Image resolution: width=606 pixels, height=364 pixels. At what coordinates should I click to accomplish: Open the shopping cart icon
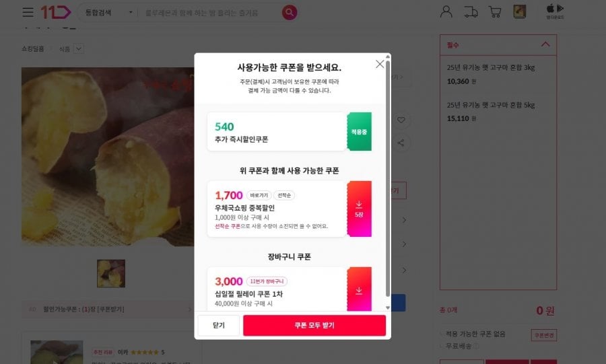(x=495, y=12)
